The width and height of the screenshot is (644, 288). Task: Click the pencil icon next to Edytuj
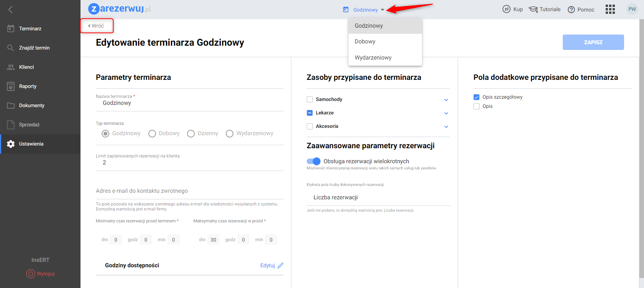281,265
